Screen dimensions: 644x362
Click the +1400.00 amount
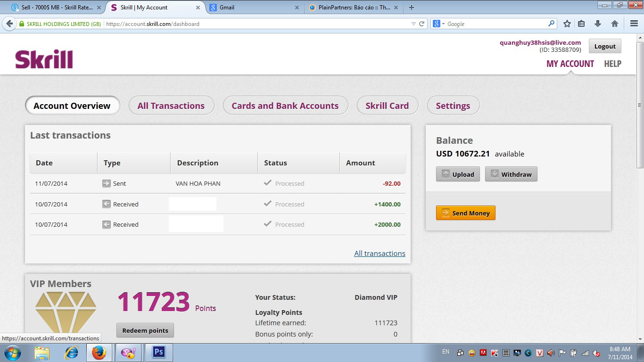click(387, 204)
